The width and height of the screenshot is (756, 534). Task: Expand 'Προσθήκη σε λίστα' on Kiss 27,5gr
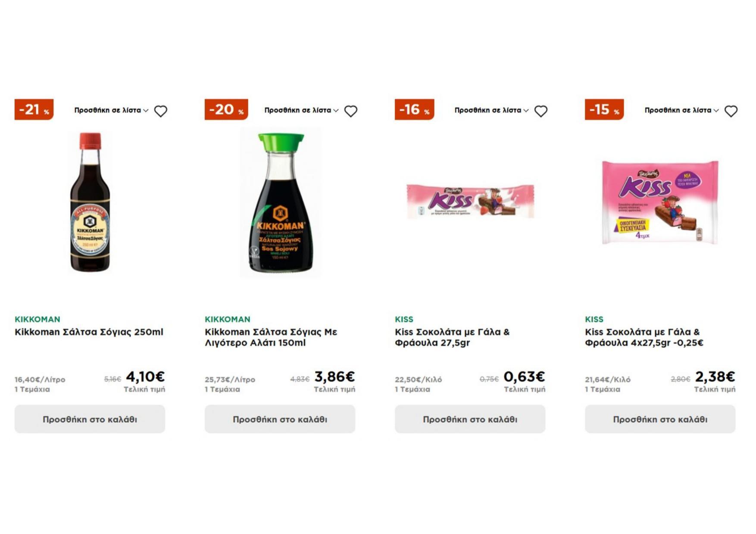[491, 110]
